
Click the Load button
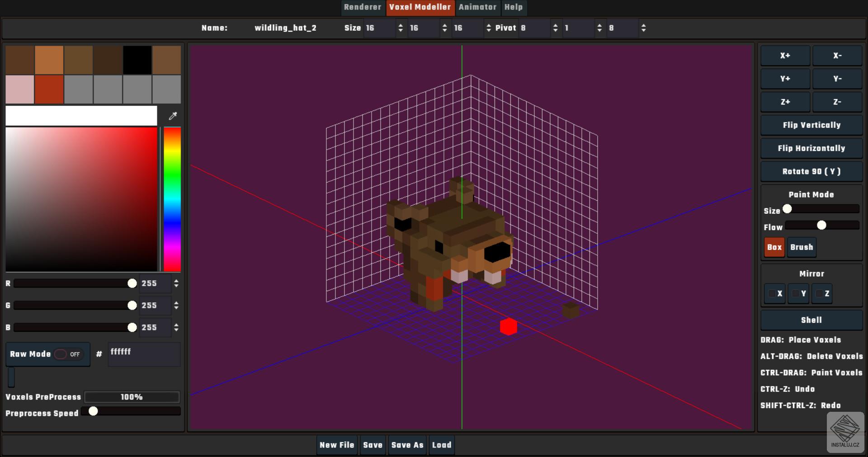tap(442, 445)
